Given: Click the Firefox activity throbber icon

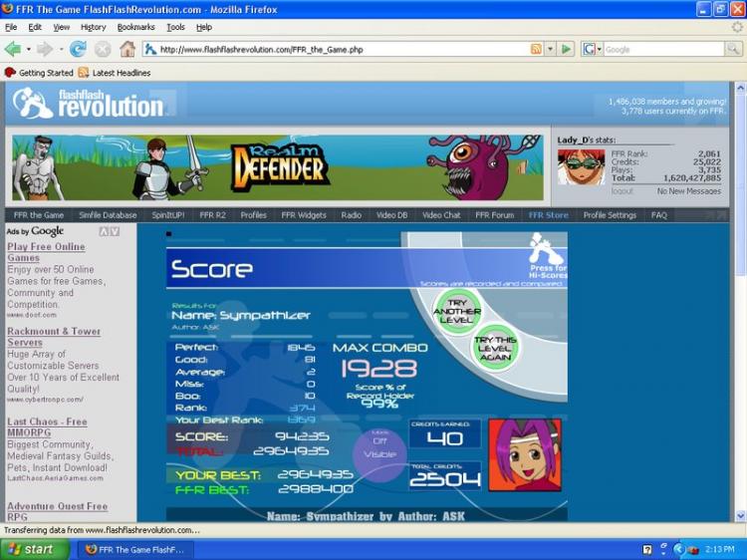Looking at the screenshot, I should 737,27.
